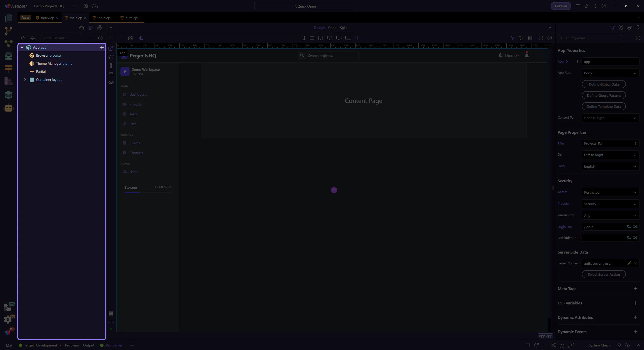Image resolution: width=644 pixels, height=350 pixels.
Task: Select the phone device preview icon
Action: [303, 38]
